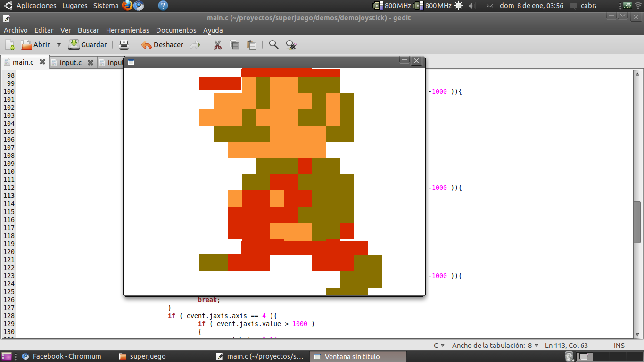The height and width of the screenshot is (362, 644).
Task: Open the wireless network indicator
Action: [x=638, y=6]
